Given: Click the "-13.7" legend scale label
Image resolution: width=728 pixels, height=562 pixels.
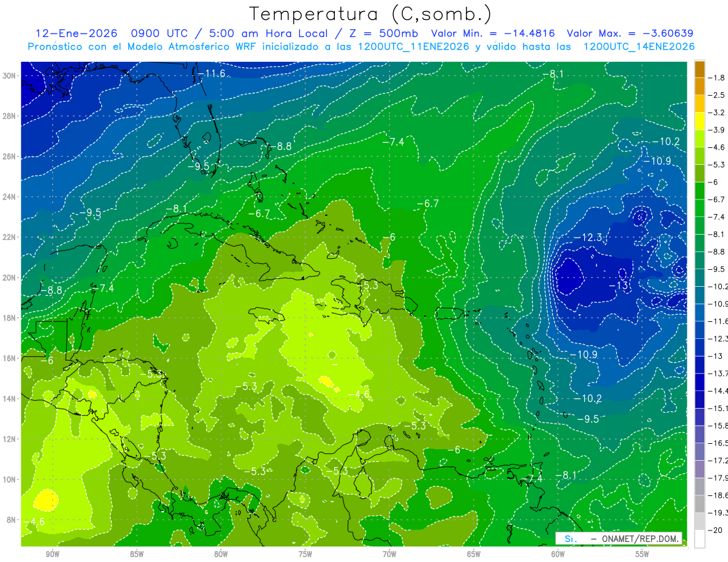Looking at the screenshot, I should (x=718, y=373).
